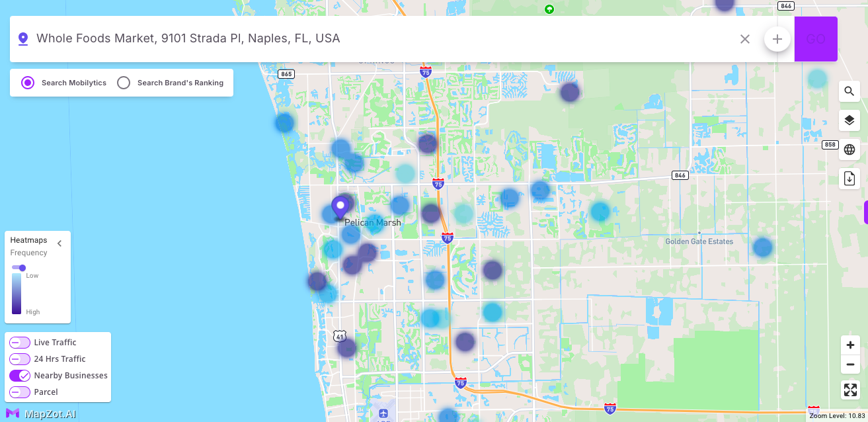This screenshot has width=868, height=422.
Task: Turn on 24 Hrs Traffic toggle
Action: click(20, 359)
